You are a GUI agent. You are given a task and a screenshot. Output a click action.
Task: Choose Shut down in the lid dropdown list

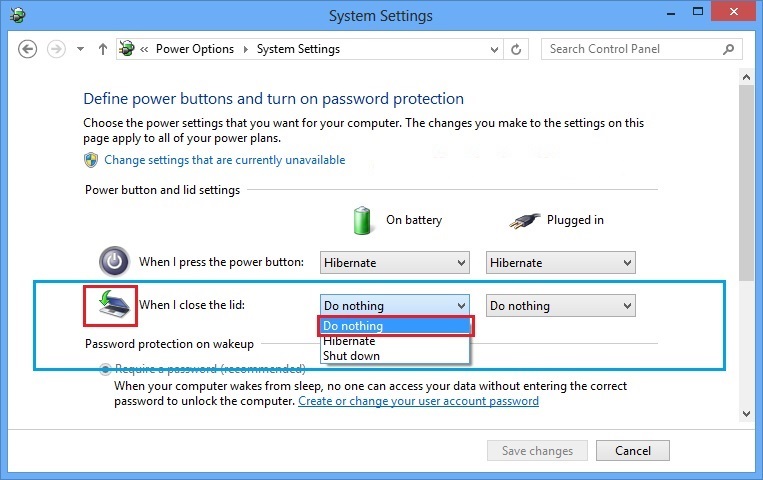pyautogui.click(x=351, y=355)
